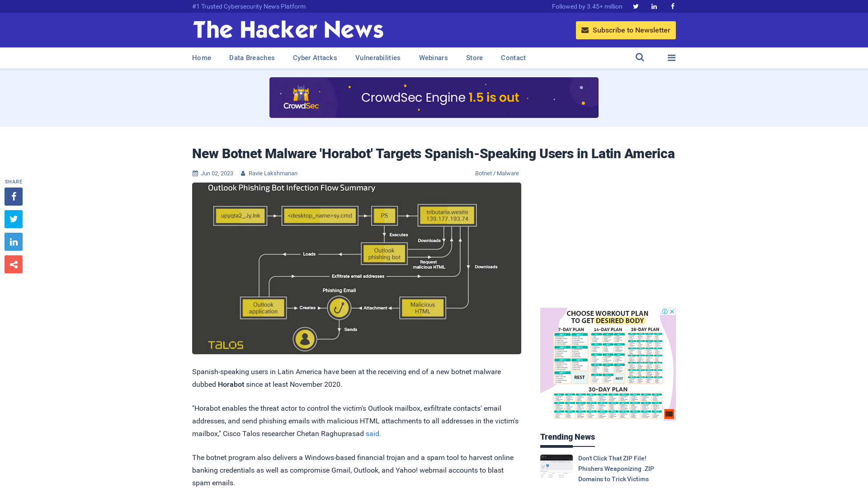Click the Twitter share icon
Screen dimensions: 868x488
[x=13, y=219]
